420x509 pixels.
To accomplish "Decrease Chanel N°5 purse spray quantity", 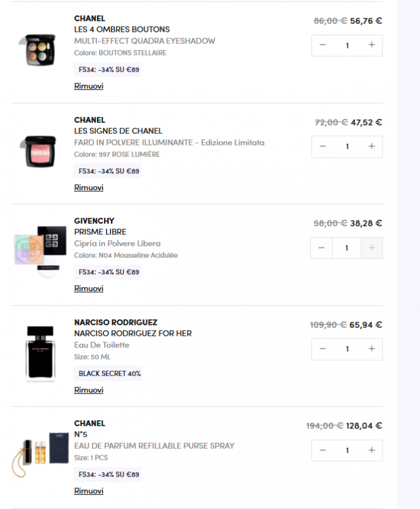I will click(322, 450).
